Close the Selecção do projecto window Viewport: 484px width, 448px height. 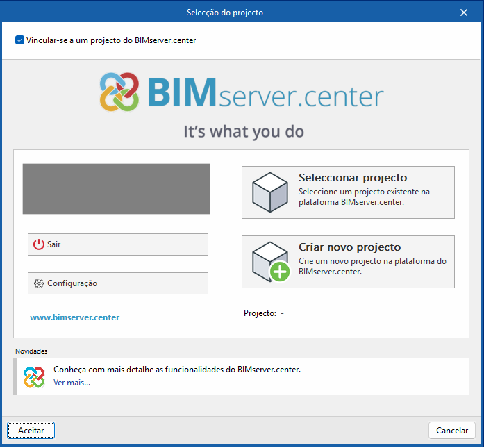[x=464, y=13]
